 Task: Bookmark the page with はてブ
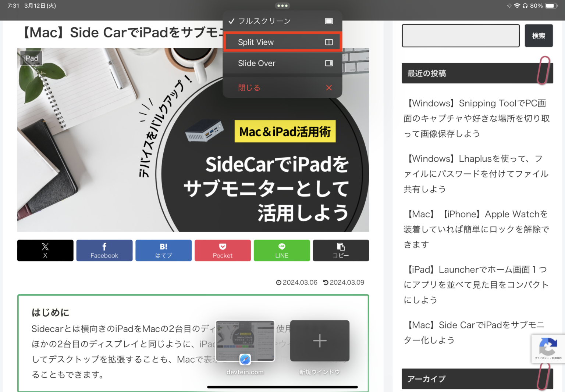coord(163,250)
